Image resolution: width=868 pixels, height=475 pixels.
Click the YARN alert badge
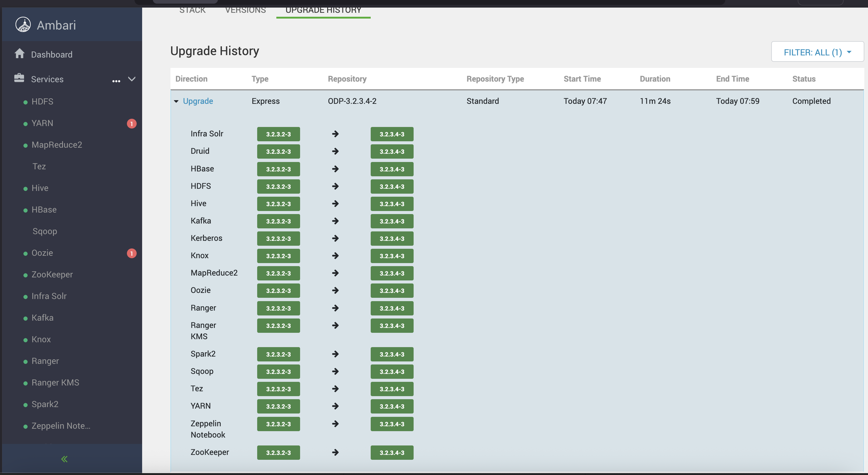tap(131, 124)
